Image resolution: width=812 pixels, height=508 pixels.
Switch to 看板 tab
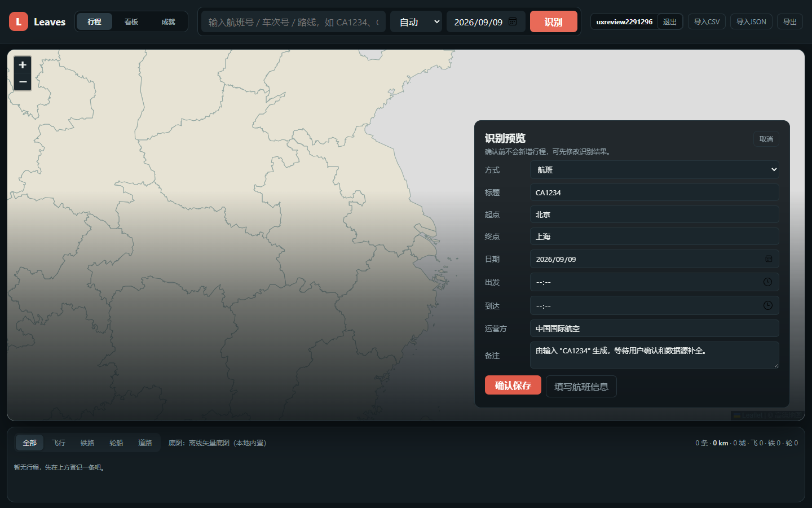pos(131,21)
